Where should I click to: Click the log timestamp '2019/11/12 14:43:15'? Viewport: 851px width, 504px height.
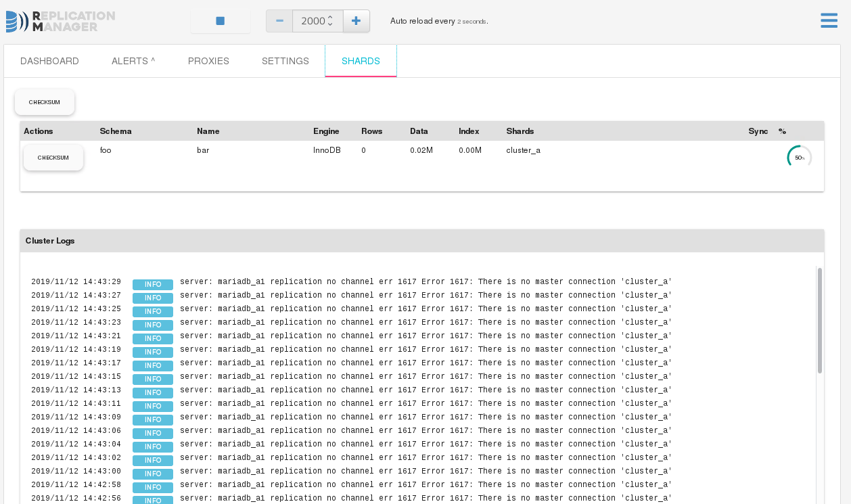click(x=76, y=377)
